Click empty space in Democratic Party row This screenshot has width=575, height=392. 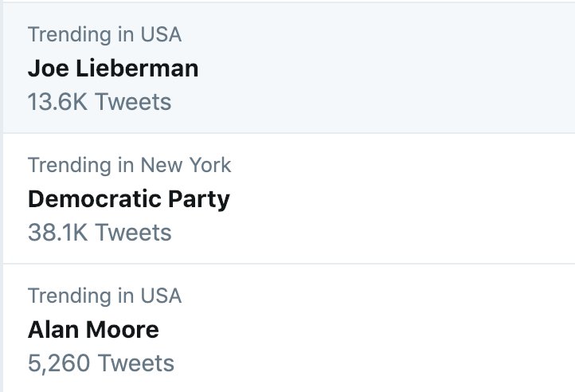(x=398, y=198)
